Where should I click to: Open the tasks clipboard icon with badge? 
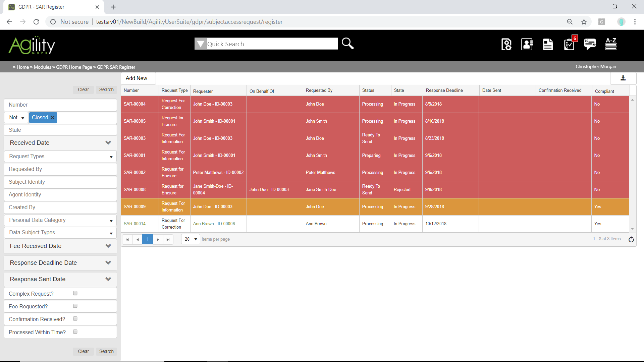[569, 44]
